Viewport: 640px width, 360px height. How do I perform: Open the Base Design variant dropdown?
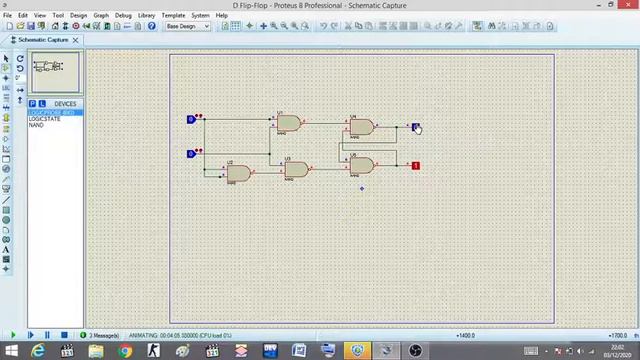point(187,26)
